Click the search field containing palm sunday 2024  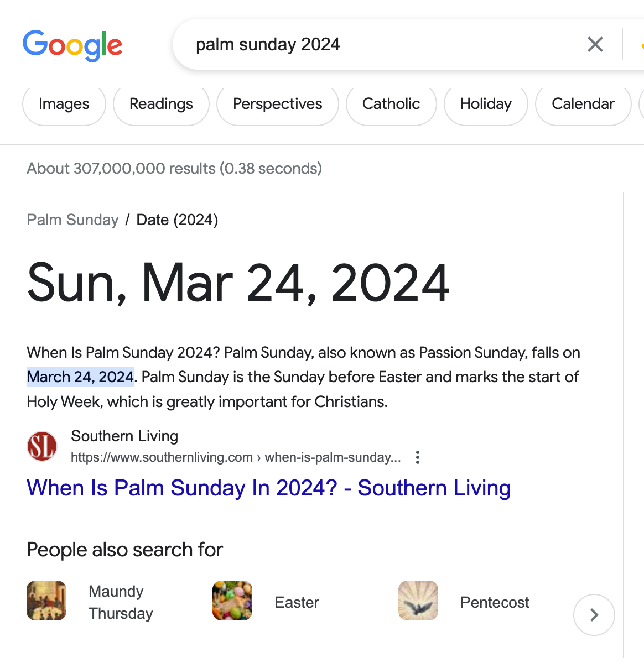coord(376,44)
